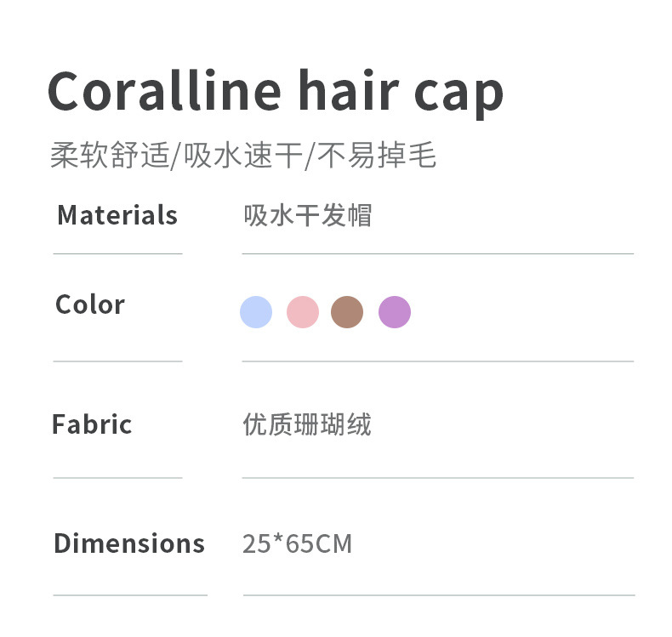Click the Color label
Screen dimensions: 672x637
tap(90, 304)
